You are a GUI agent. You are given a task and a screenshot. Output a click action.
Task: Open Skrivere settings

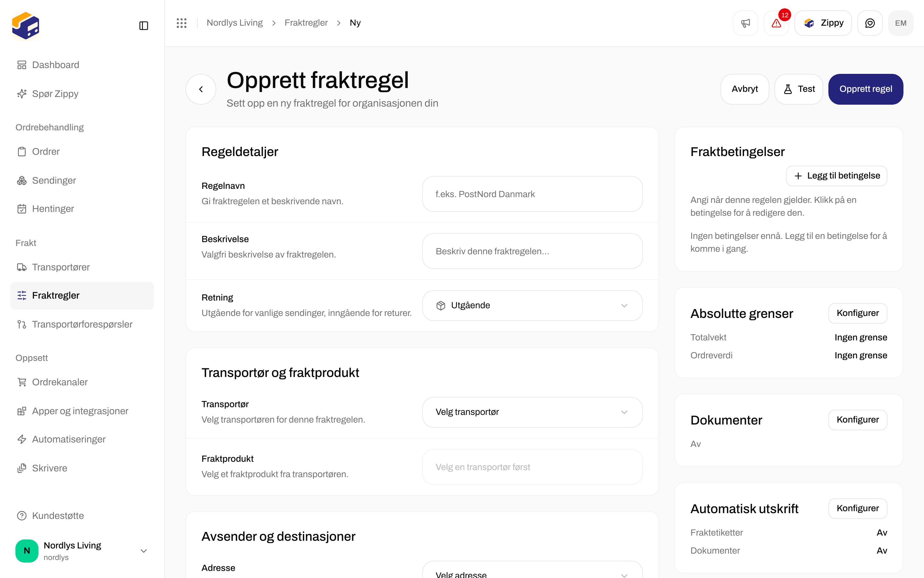(82, 468)
